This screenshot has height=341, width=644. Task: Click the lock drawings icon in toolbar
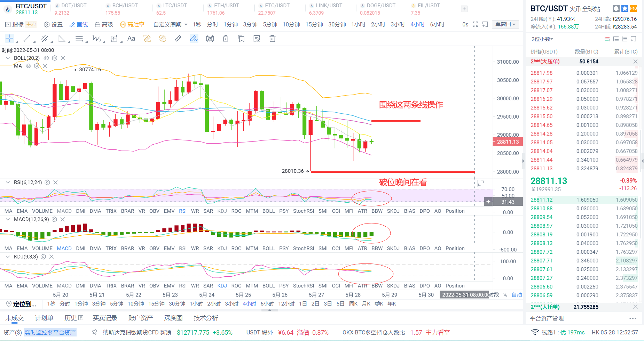pos(226,39)
